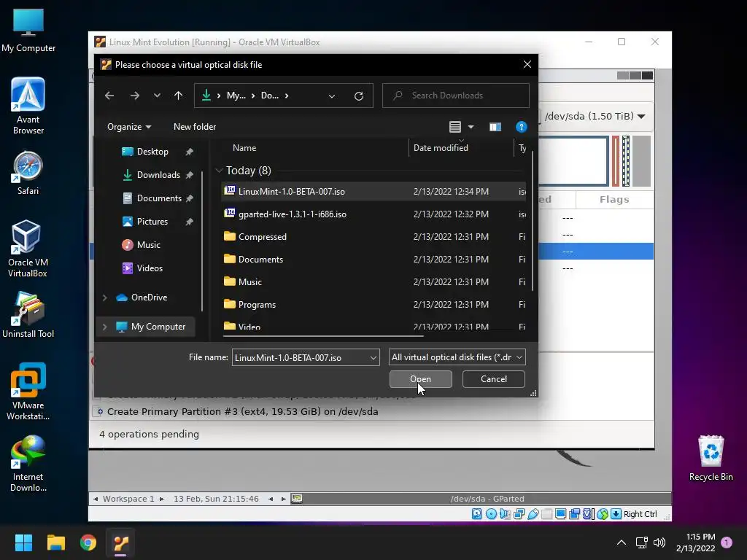
Task: Refresh the Downloads folder listing
Action: 359,96
